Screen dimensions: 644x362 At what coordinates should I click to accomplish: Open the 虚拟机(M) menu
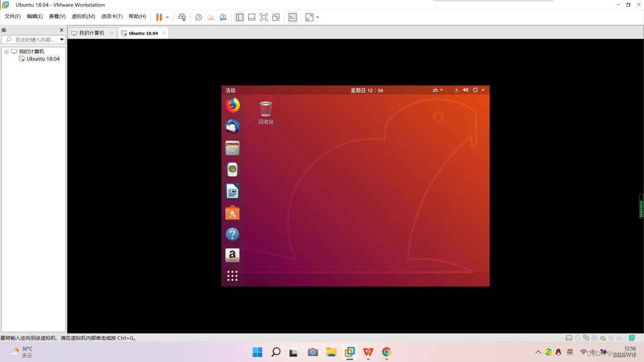coord(83,17)
